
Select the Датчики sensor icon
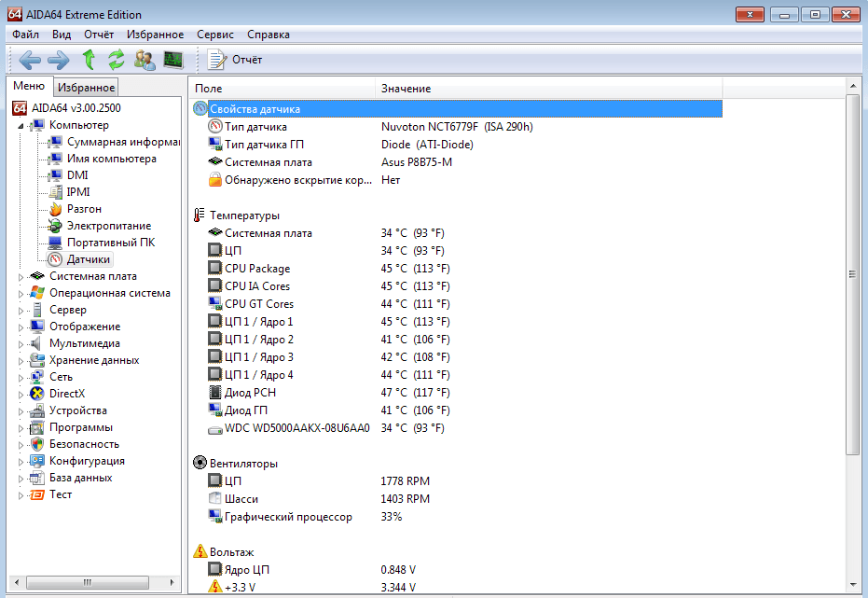(55, 259)
